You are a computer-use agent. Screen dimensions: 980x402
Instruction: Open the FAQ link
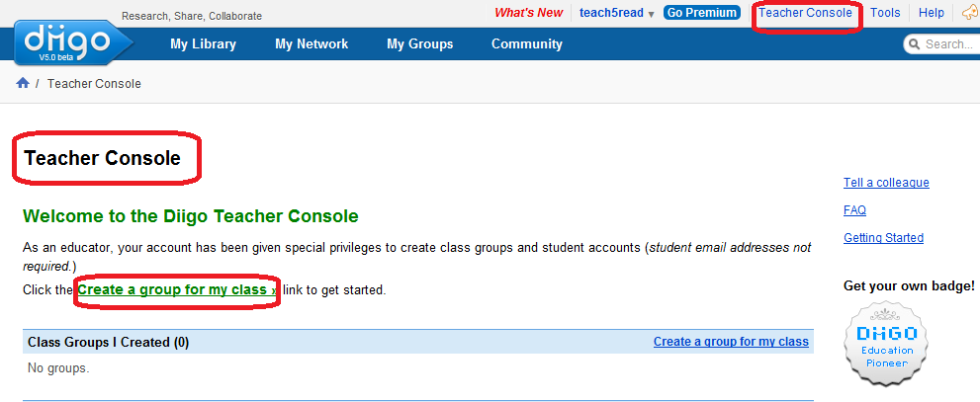pos(854,210)
